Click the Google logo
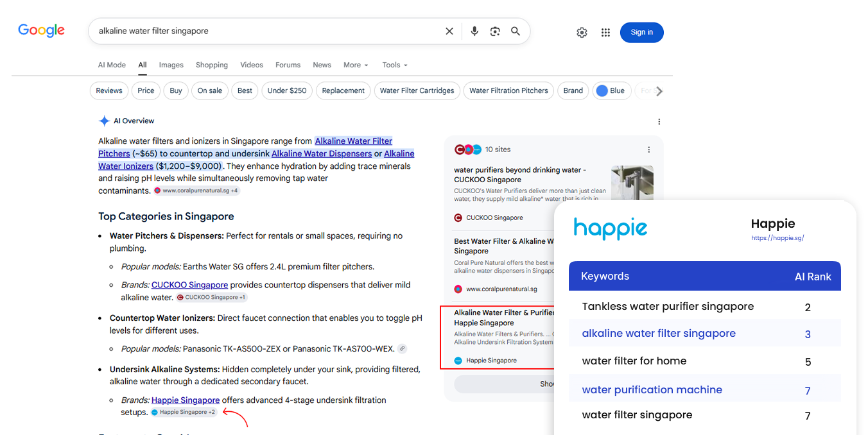Image resolution: width=868 pixels, height=435 pixels. tap(41, 31)
